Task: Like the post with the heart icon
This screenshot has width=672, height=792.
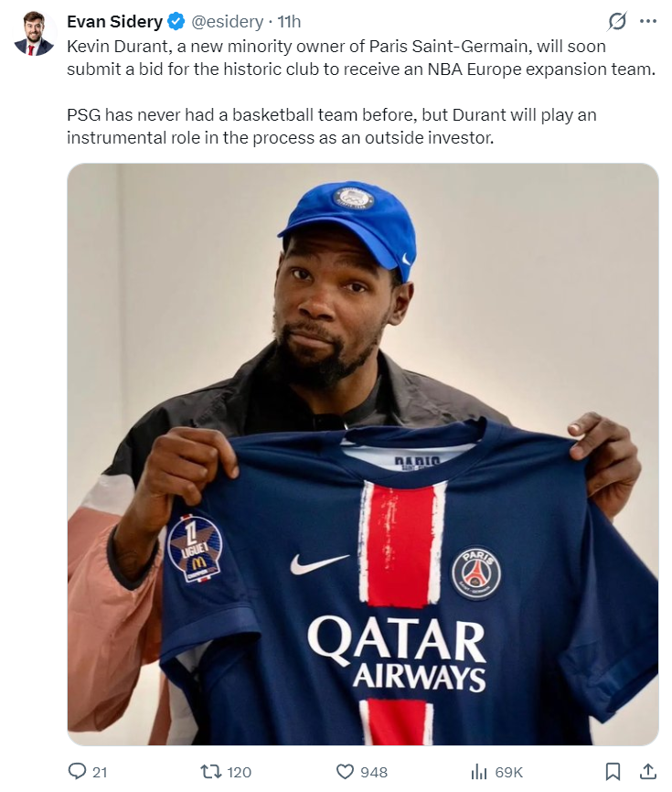Action: click(346, 772)
